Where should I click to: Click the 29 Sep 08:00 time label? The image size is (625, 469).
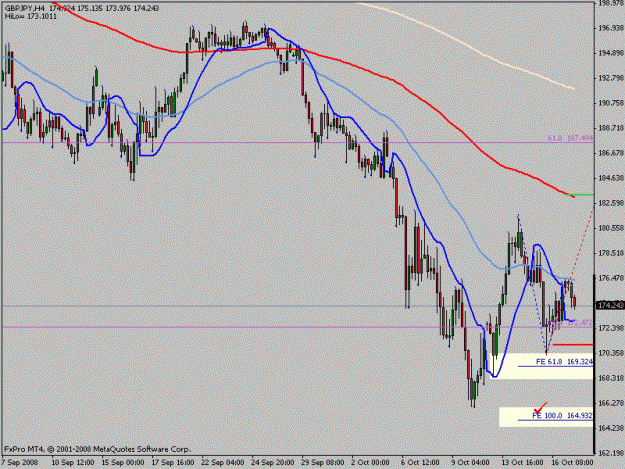click(323, 463)
